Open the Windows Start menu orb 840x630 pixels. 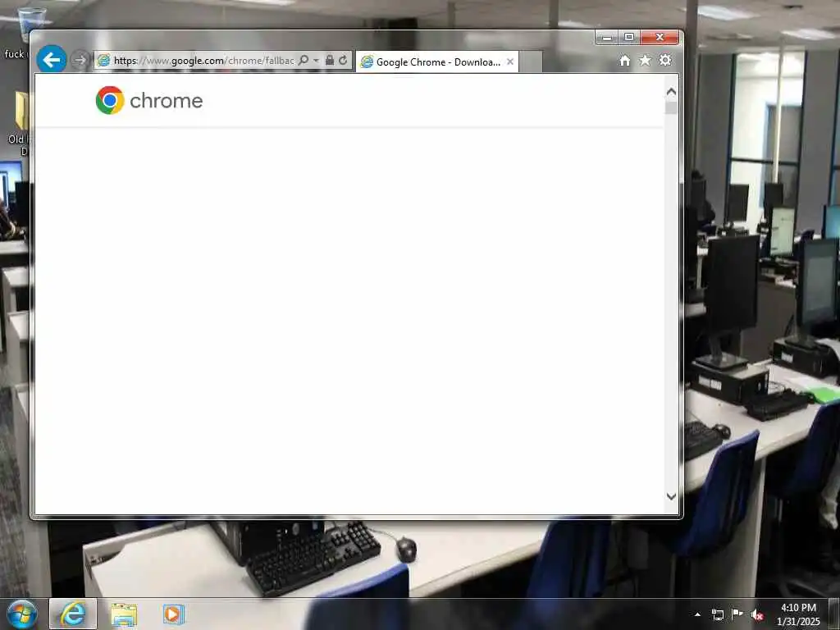tap(22, 614)
